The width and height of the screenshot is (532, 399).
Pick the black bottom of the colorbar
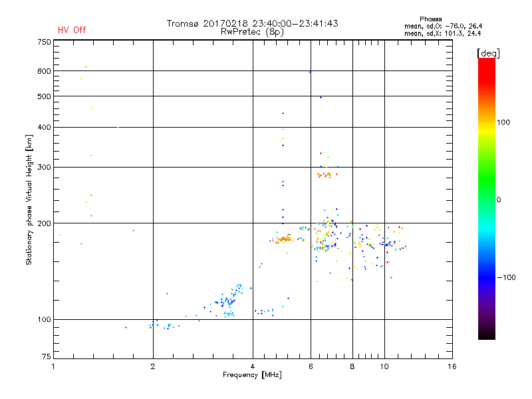pyautogui.click(x=486, y=336)
